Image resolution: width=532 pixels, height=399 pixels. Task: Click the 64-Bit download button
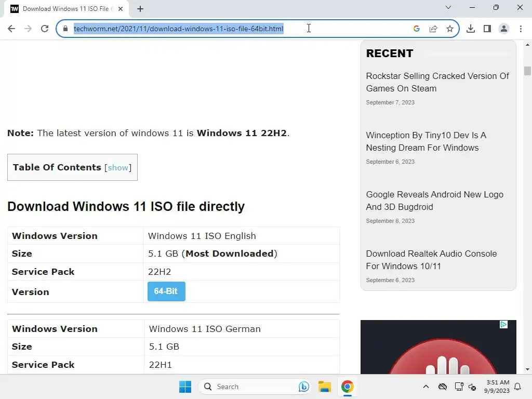[x=166, y=291]
